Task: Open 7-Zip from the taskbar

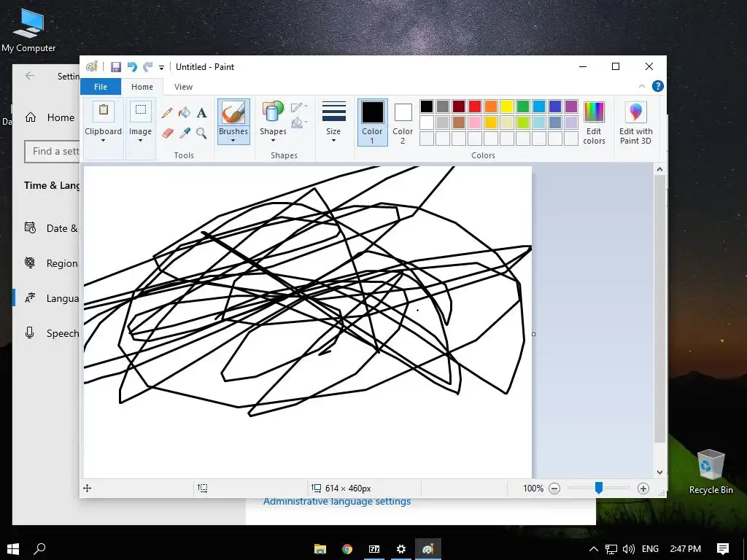Action: pyautogui.click(x=374, y=549)
